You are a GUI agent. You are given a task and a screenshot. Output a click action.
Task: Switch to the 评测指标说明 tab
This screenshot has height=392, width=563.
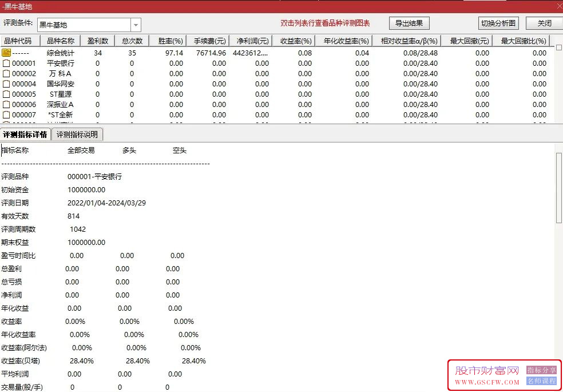point(77,134)
